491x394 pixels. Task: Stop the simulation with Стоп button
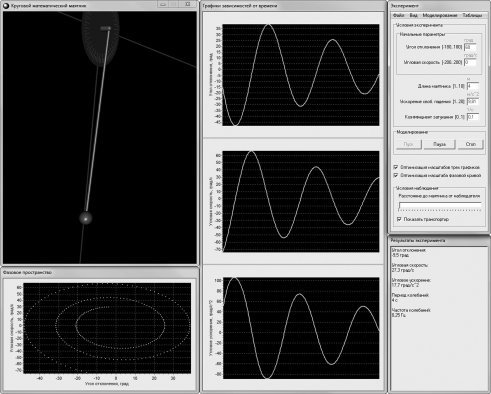[470, 144]
